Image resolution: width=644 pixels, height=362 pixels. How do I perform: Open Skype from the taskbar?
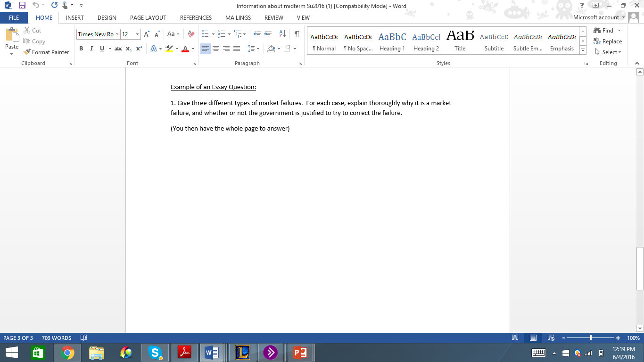(x=155, y=353)
